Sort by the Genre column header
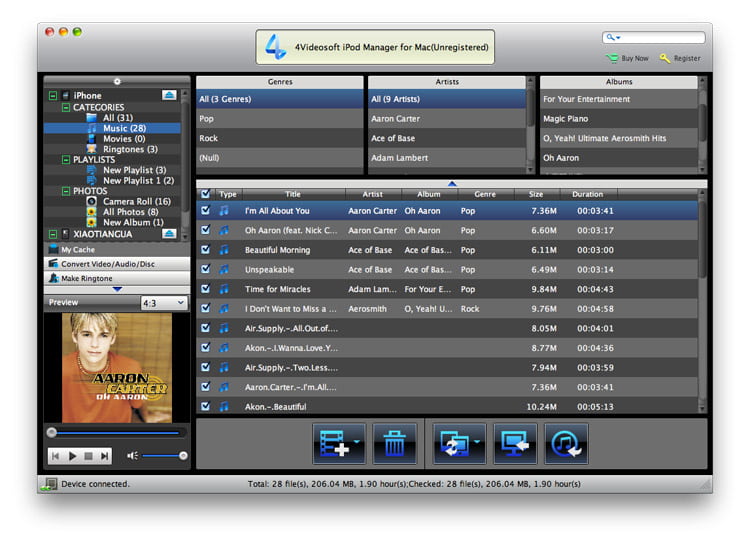Image resolution: width=750 pixels, height=545 pixels. (x=485, y=194)
